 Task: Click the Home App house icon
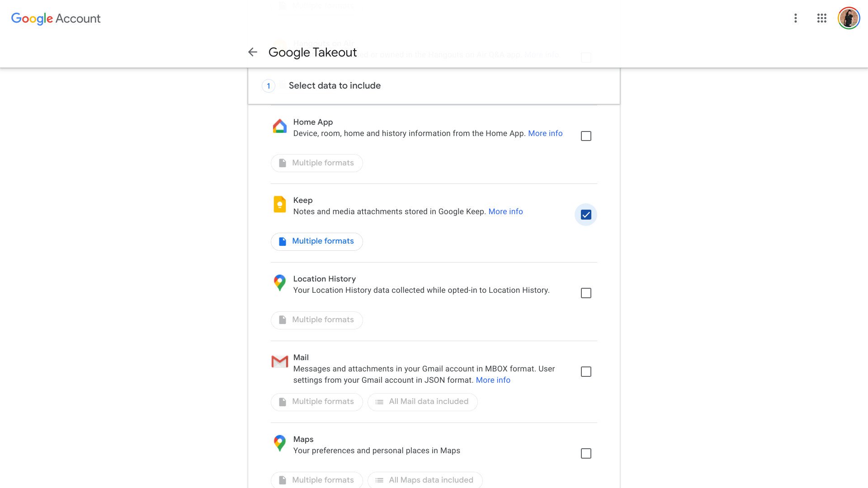point(280,127)
